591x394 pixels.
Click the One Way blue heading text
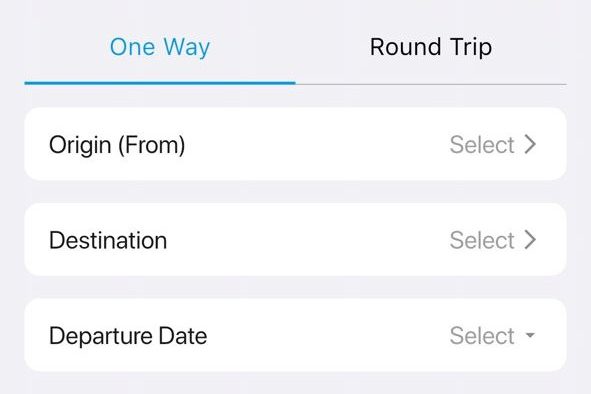[160, 48]
